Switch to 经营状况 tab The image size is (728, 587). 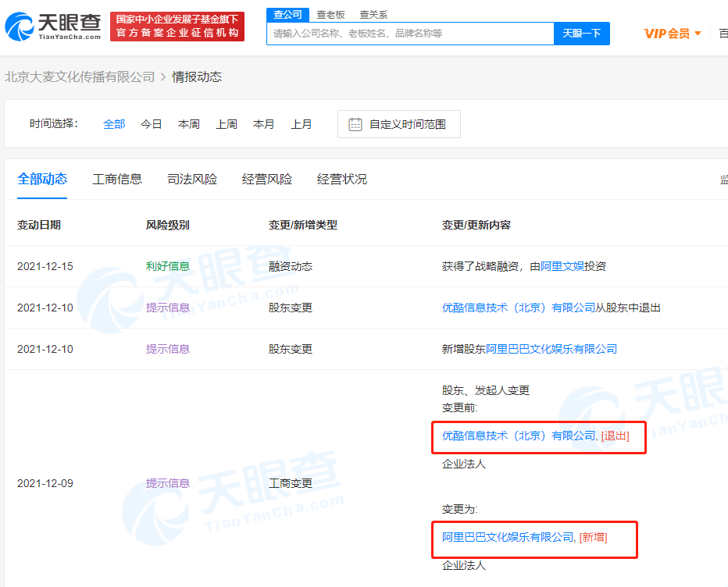pos(342,179)
